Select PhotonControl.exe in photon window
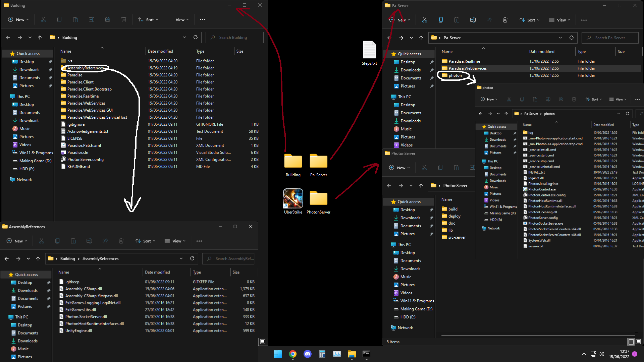The height and width of the screenshot is (362, 644). coord(542,189)
